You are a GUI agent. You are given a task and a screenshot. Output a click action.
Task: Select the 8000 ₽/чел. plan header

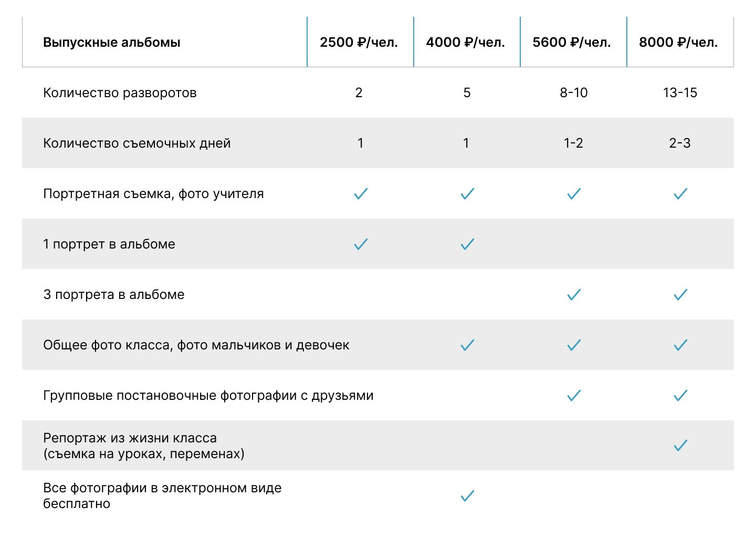[x=678, y=42]
